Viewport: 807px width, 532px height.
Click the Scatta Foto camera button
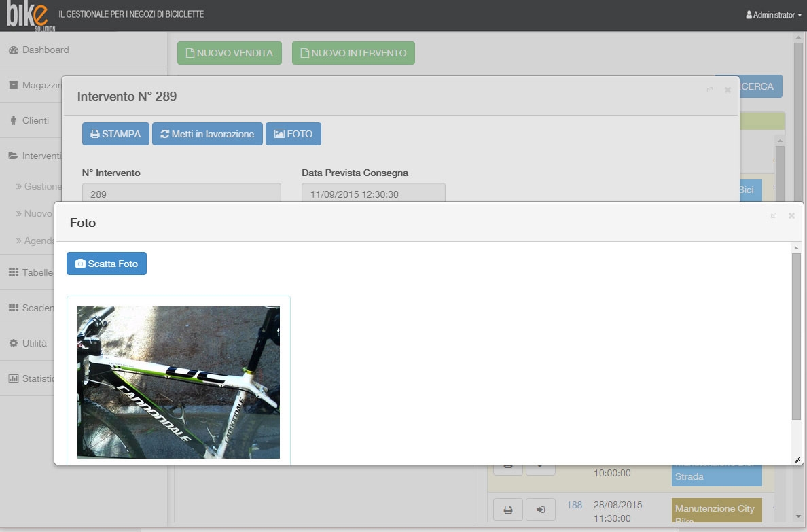pyautogui.click(x=107, y=264)
